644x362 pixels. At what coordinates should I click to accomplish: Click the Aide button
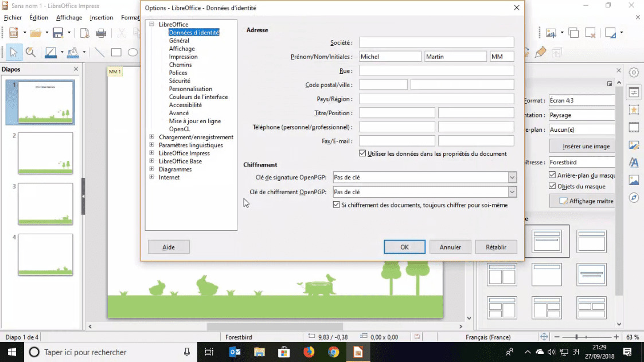click(169, 247)
